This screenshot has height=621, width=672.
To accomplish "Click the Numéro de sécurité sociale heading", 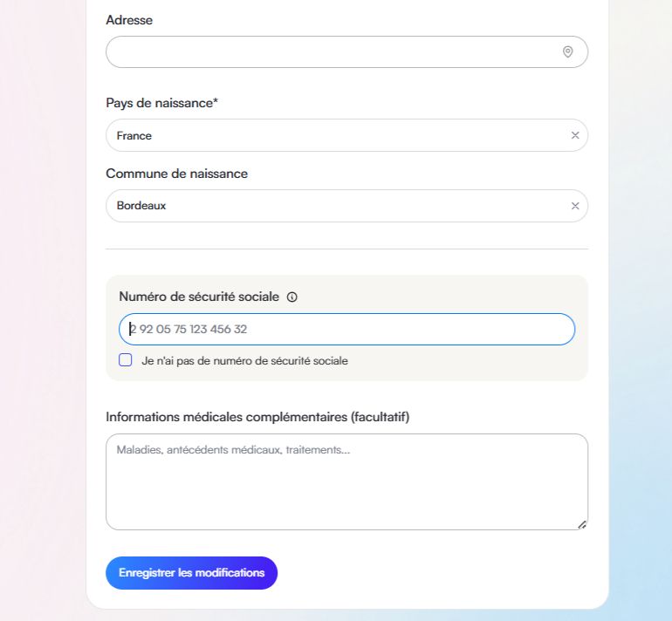I will [x=199, y=297].
